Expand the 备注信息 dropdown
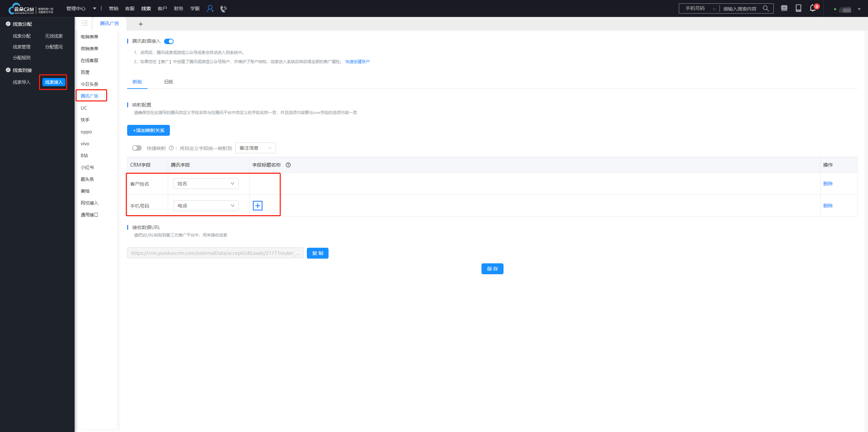 255,148
